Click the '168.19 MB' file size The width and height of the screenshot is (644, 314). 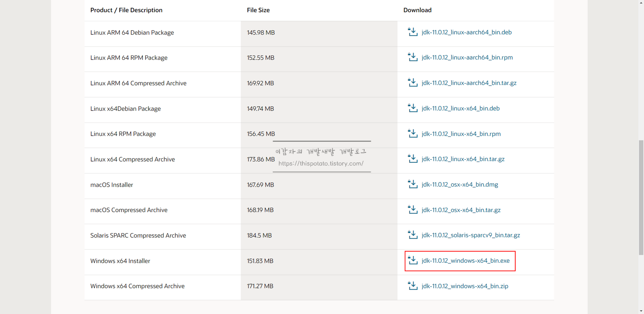pos(260,210)
